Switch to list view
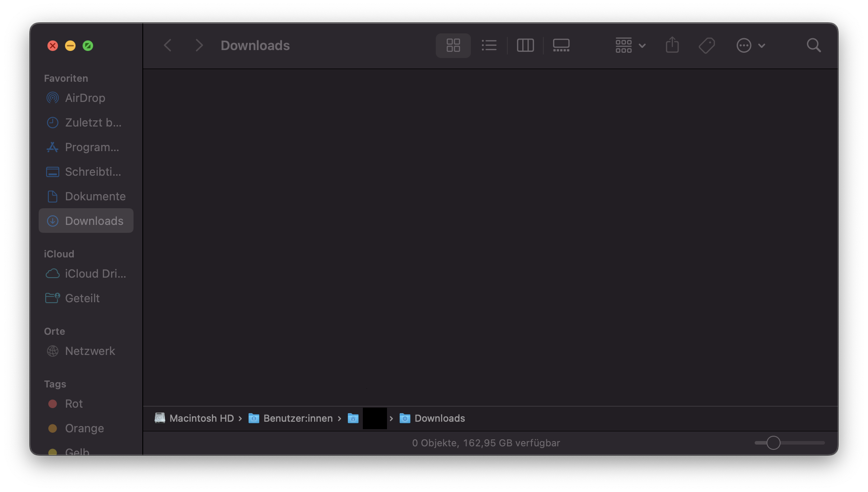This screenshot has height=492, width=868. (489, 45)
